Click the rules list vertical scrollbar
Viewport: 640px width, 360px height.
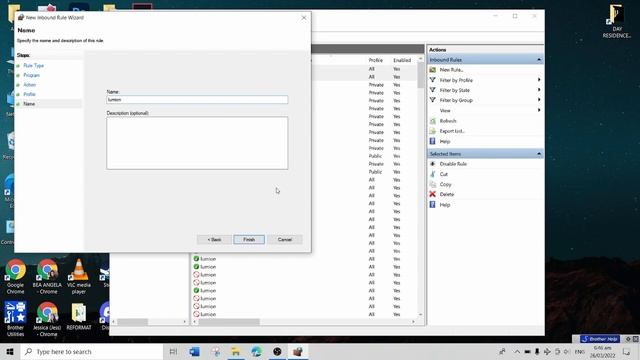tap(420, 76)
